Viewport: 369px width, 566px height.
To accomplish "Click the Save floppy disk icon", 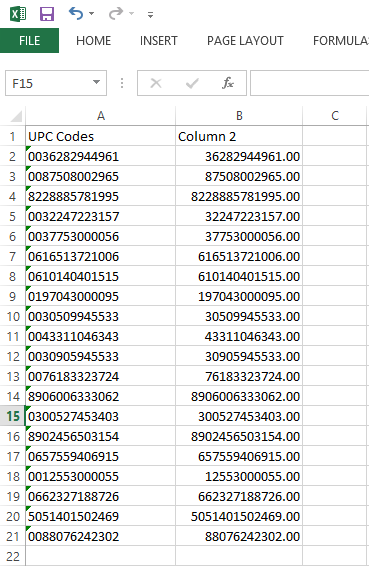I will (47, 14).
